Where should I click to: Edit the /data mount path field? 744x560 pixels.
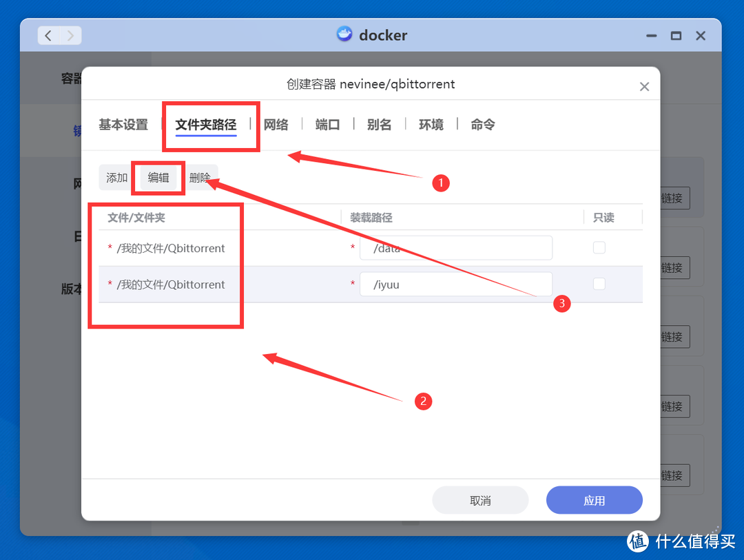click(x=456, y=248)
